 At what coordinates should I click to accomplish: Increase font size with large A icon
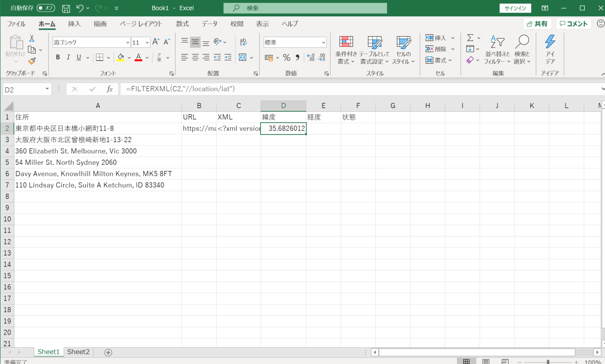click(156, 42)
